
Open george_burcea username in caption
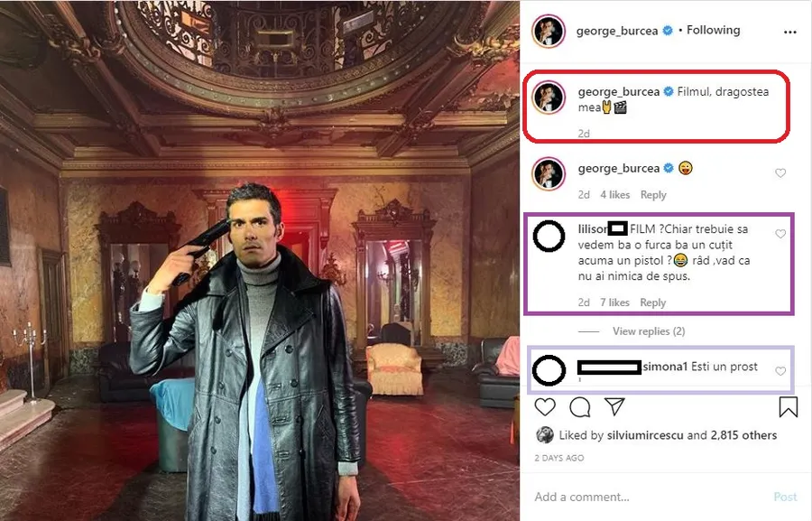click(x=619, y=92)
